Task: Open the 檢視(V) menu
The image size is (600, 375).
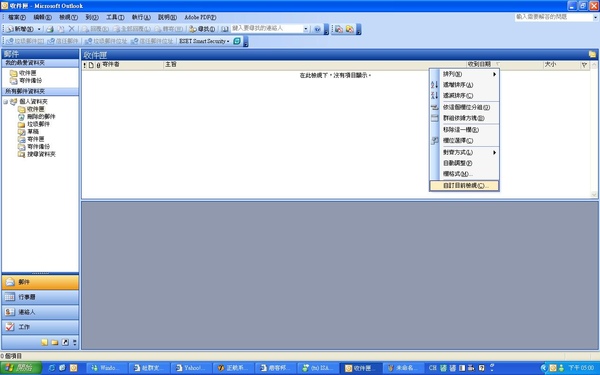Action: click(68, 17)
